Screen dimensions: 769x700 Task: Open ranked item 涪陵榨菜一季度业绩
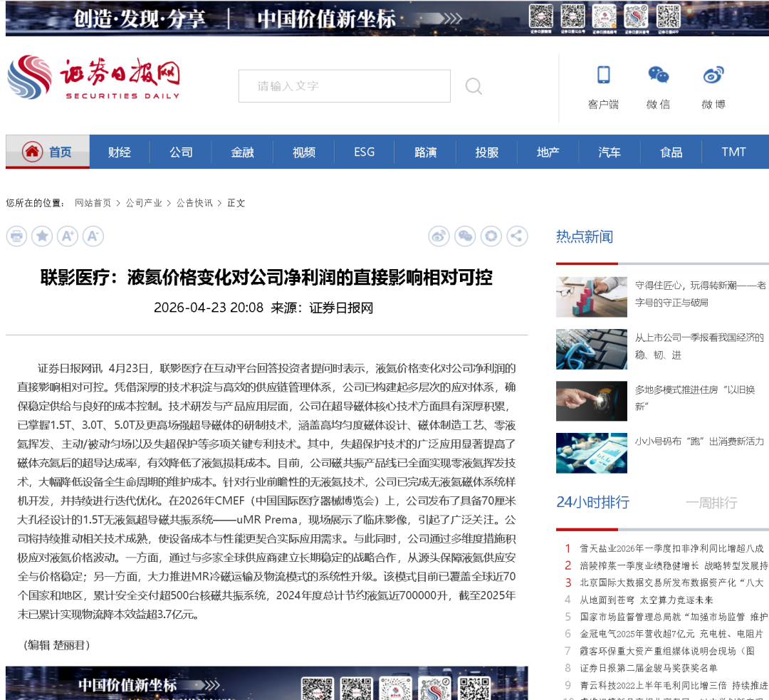674,565
